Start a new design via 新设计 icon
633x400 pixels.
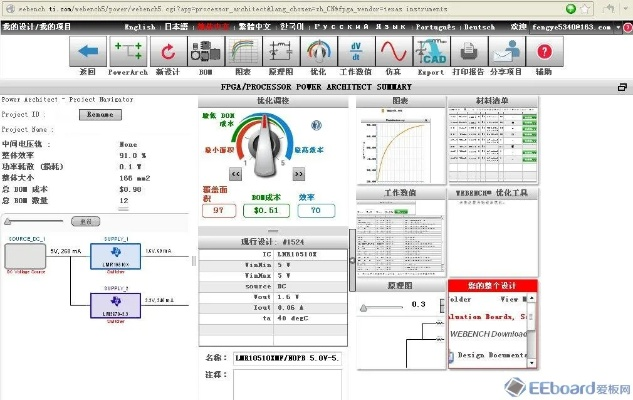coord(168,50)
